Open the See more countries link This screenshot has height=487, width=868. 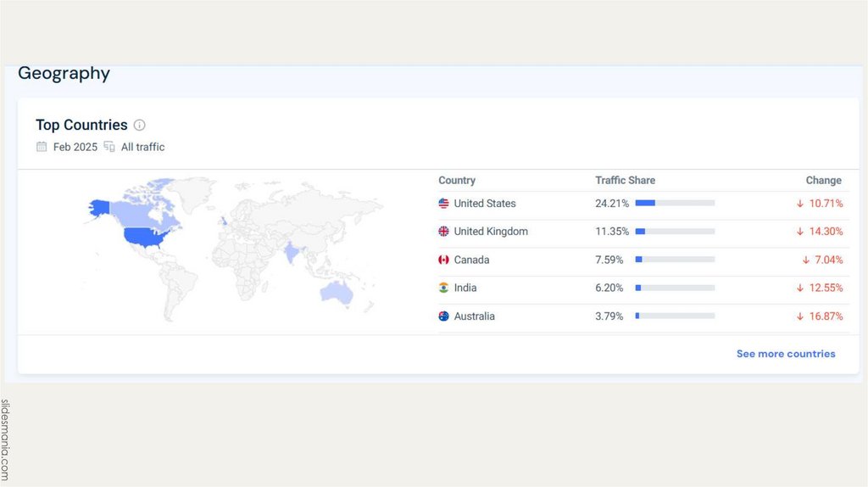(x=786, y=354)
